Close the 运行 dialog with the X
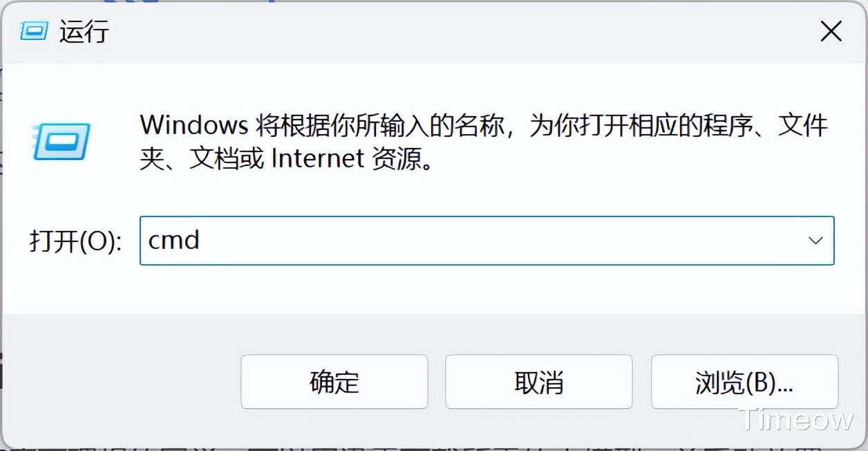This screenshot has width=868, height=451. click(830, 31)
